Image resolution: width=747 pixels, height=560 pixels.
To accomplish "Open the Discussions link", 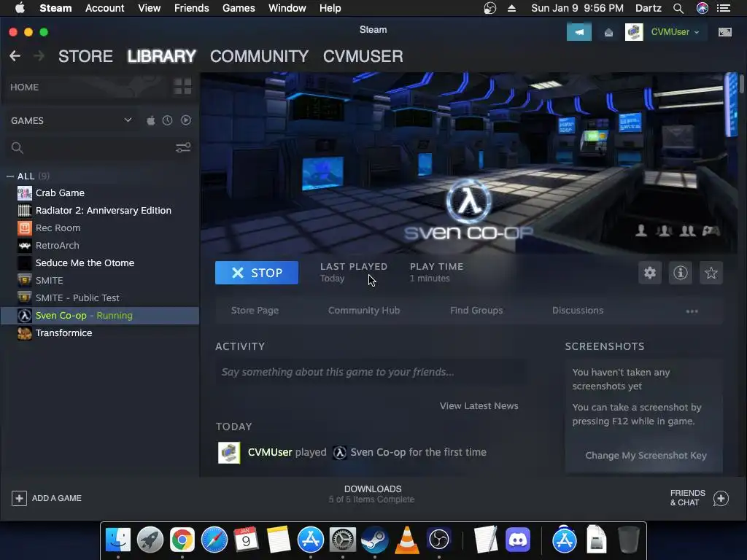I will pos(578,311).
